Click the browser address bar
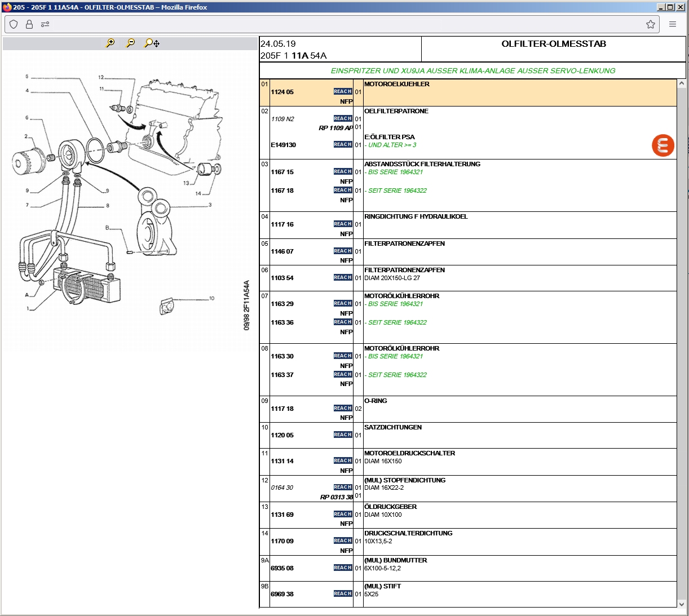Viewport: 689px width, 616px height. (338, 24)
